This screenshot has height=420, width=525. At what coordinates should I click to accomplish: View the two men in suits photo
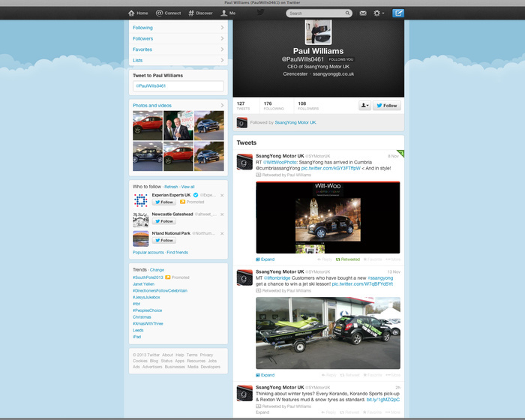click(x=178, y=125)
